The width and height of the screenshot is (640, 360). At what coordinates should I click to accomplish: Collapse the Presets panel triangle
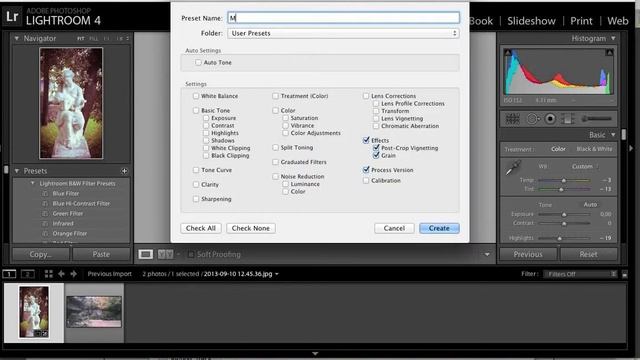(x=17, y=171)
